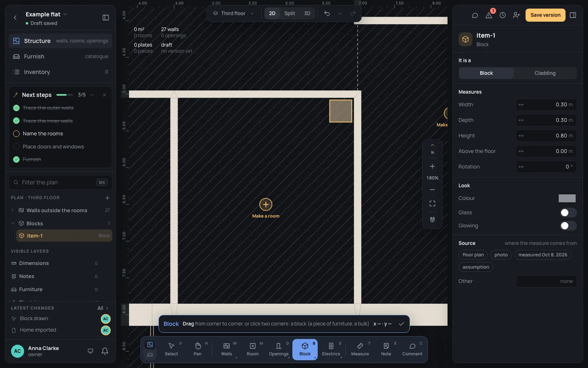
Task: Select the Comment tool
Action: [412, 349]
